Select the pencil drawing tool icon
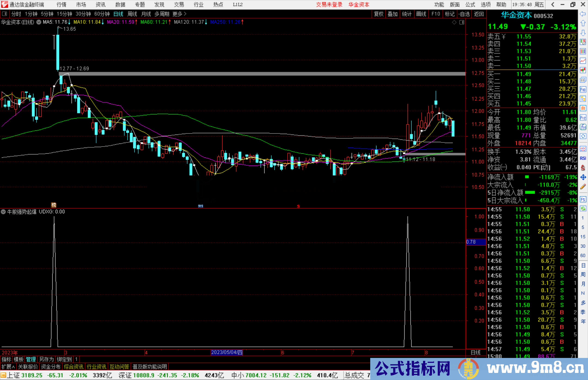Screen dimensions: 588x380 [x=583, y=187]
